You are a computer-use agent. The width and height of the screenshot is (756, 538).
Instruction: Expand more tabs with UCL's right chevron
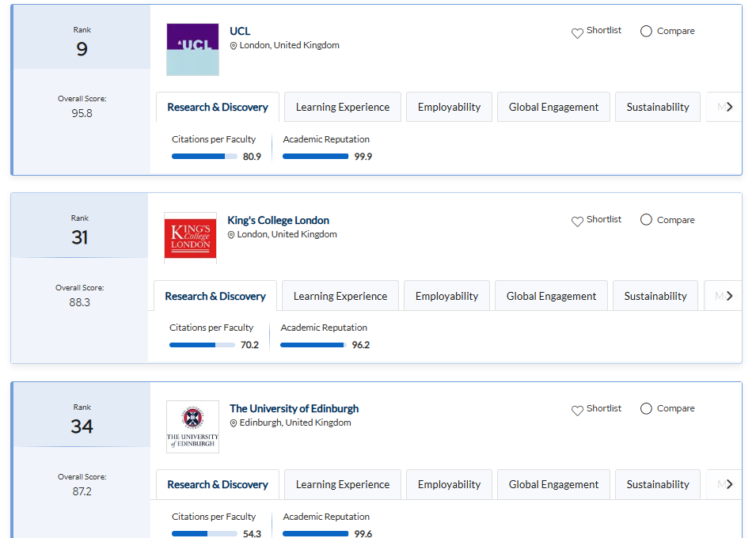pyautogui.click(x=729, y=107)
